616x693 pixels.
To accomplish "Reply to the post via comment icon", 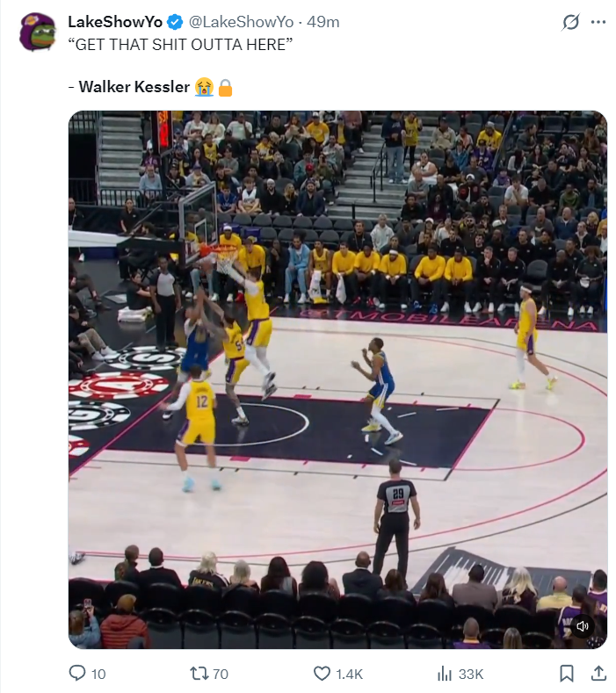I will pyautogui.click(x=77, y=673).
